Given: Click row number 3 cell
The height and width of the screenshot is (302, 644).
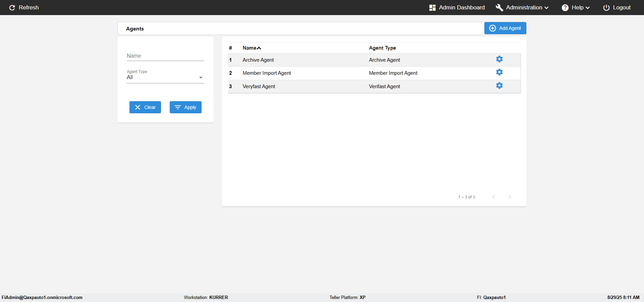Looking at the screenshot, I should point(230,86).
